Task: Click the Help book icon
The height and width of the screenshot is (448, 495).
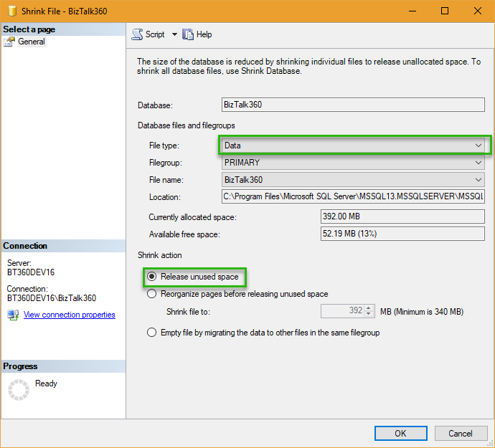Action: [188, 34]
